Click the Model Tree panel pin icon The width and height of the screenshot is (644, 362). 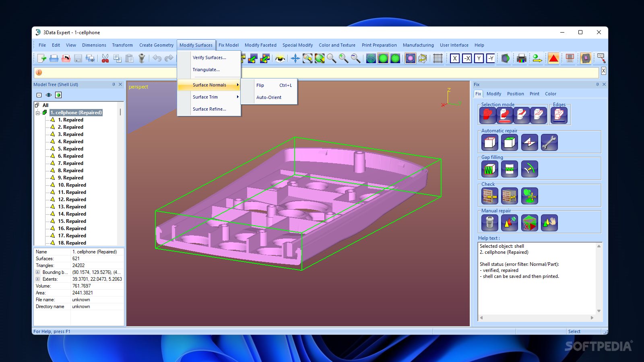click(x=114, y=84)
